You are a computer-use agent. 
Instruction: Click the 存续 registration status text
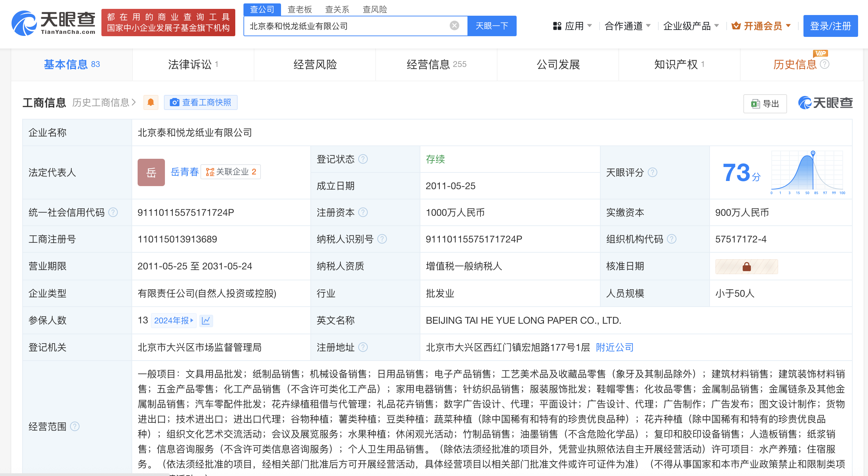click(x=435, y=159)
